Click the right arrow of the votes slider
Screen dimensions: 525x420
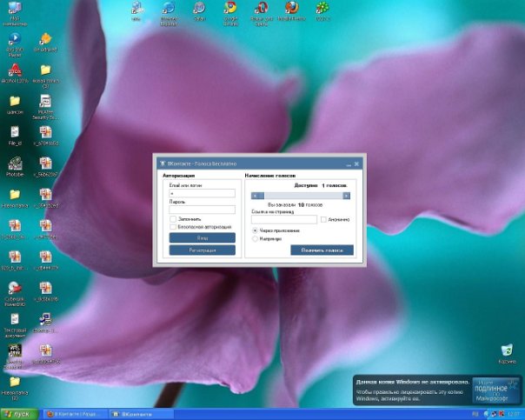347,196
